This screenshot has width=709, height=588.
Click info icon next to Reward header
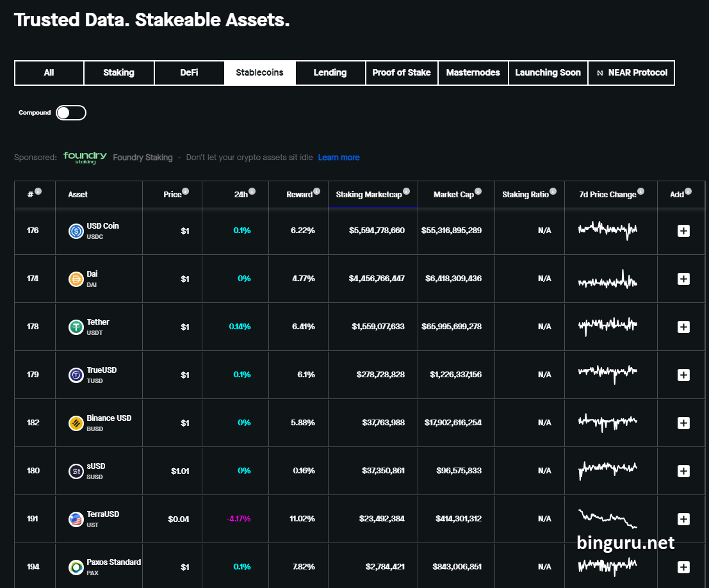pyautogui.click(x=316, y=192)
